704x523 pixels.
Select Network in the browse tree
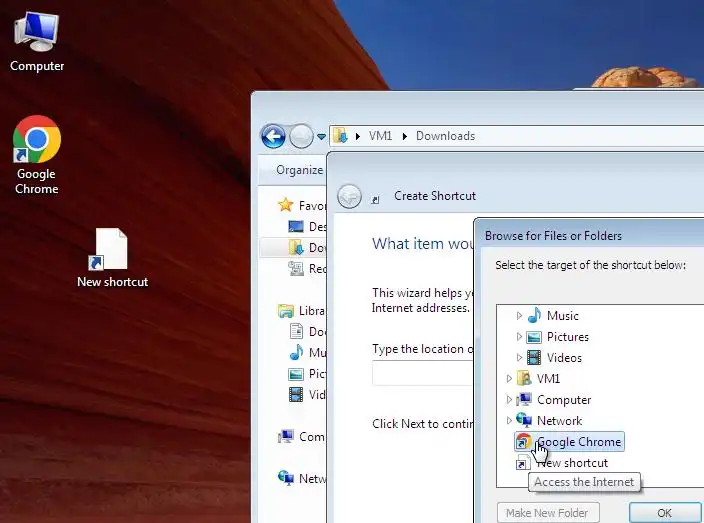pos(550,421)
